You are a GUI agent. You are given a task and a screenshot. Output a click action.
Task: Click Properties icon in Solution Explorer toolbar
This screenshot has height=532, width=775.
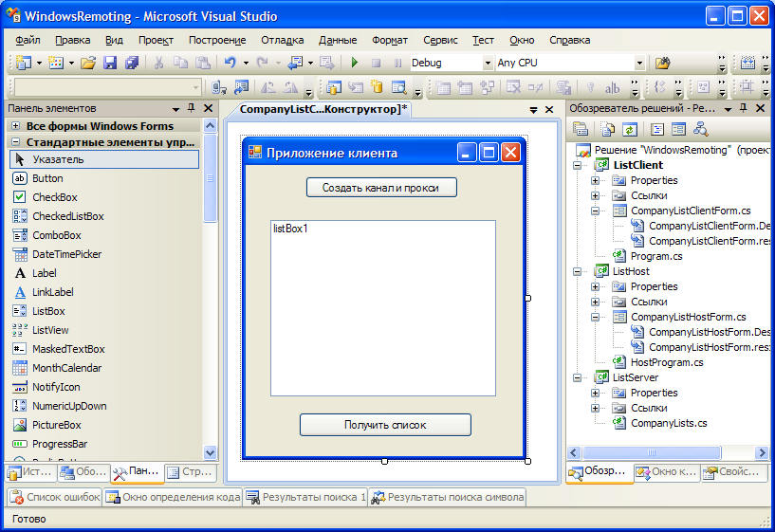[x=581, y=129]
